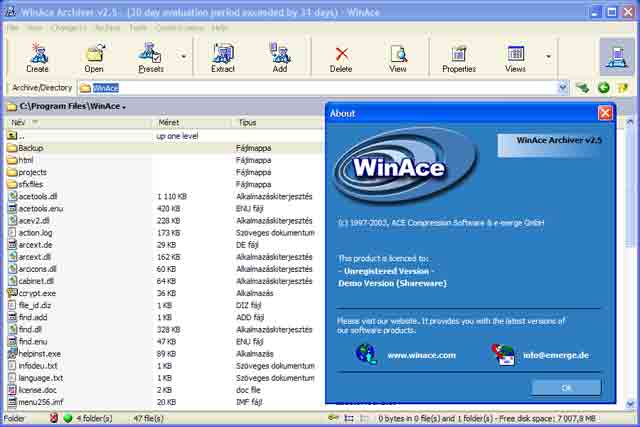Select the acetools.dll file
This screenshot has width=640, height=427.
(x=164, y=196)
